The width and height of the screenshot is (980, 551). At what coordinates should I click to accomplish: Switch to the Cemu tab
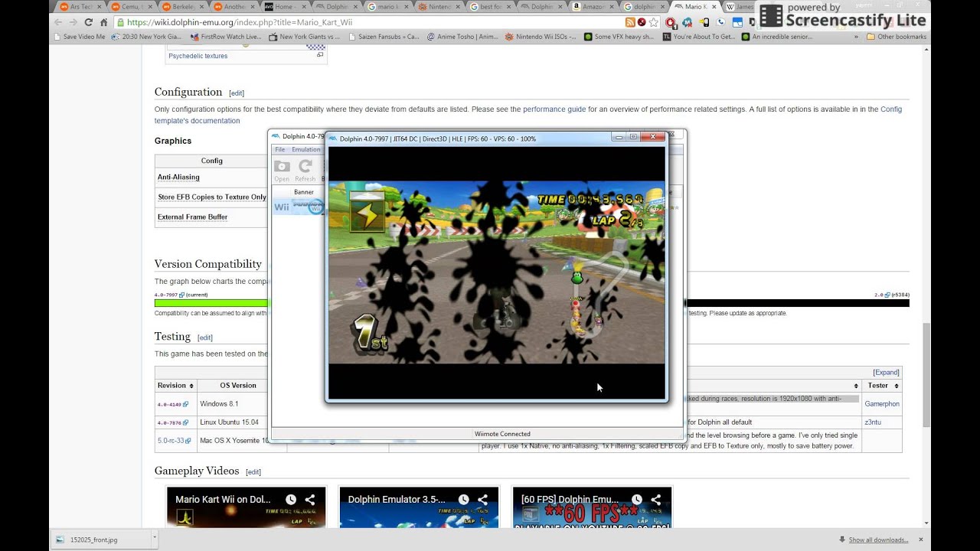131,7
